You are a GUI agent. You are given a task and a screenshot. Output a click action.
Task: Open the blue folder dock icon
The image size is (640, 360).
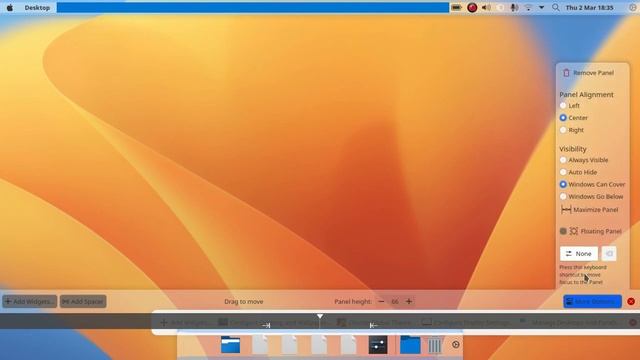(410, 345)
